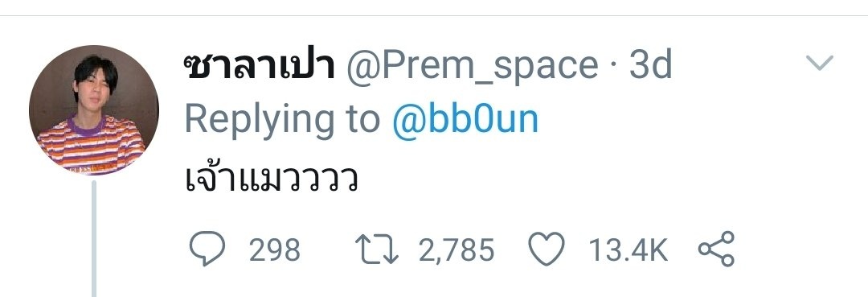Like the tweet with the heart icon
Screen dimensions: 868x297
point(547,250)
